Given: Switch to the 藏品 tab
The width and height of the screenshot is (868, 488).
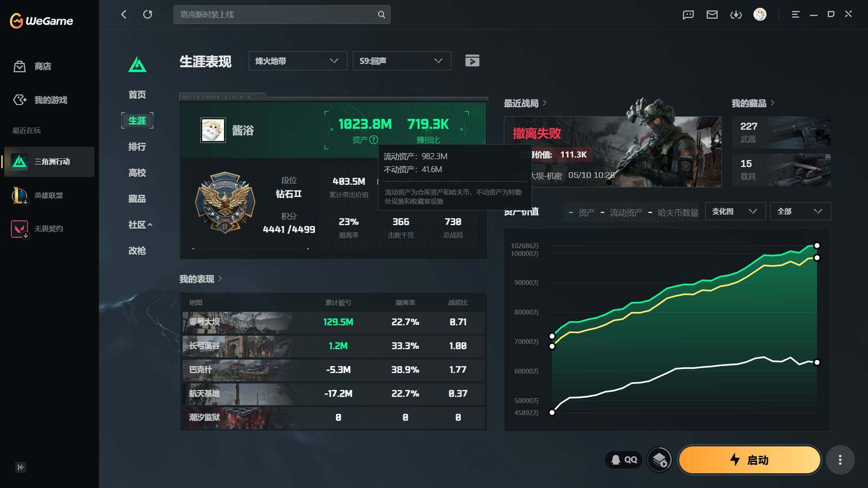Looking at the screenshot, I should pos(137,199).
